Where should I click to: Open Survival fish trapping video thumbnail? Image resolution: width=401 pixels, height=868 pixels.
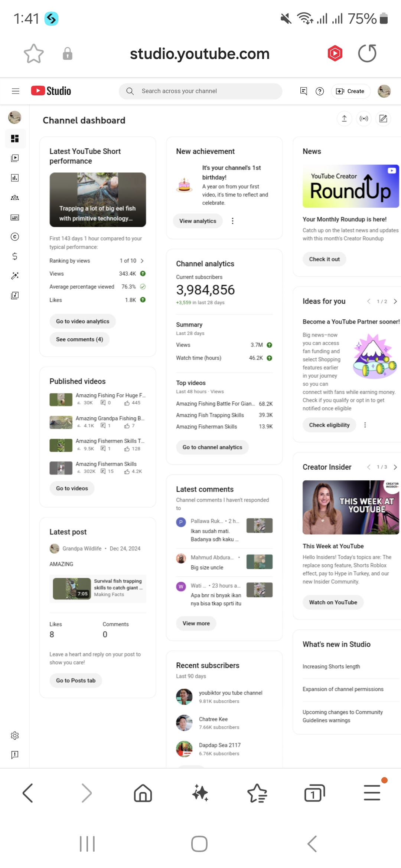(x=72, y=589)
